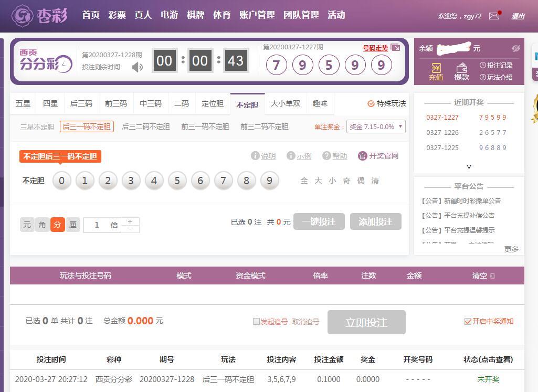Open the mail envelope inbox icon

494,16
